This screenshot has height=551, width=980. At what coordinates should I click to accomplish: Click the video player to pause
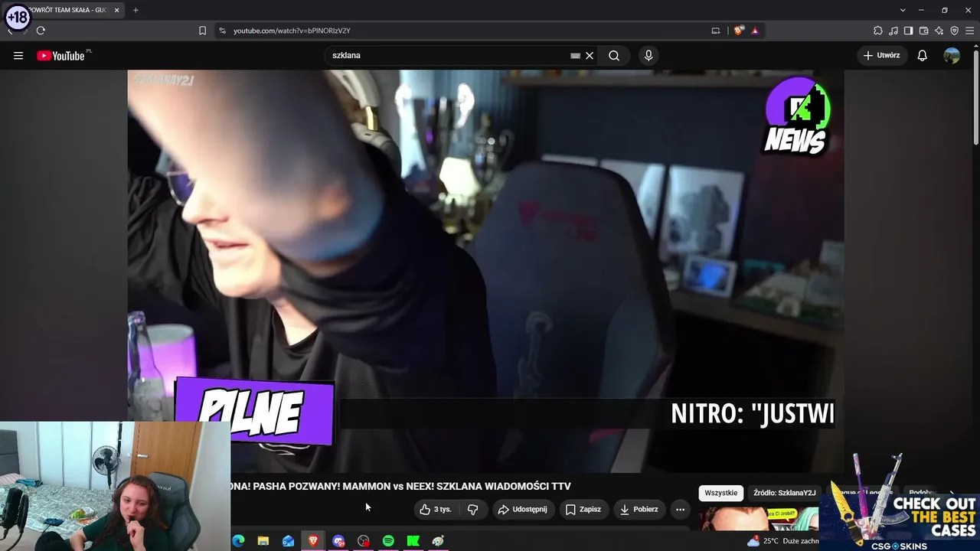485,271
